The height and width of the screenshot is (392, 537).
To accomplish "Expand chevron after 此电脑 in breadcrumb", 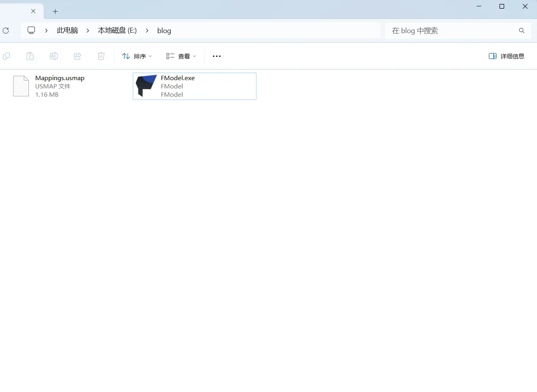I will coord(88,30).
